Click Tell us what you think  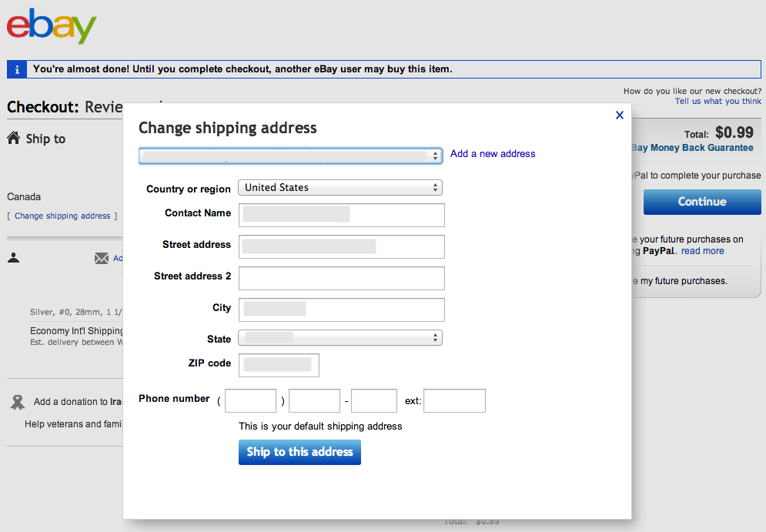pyautogui.click(x=717, y=101)
